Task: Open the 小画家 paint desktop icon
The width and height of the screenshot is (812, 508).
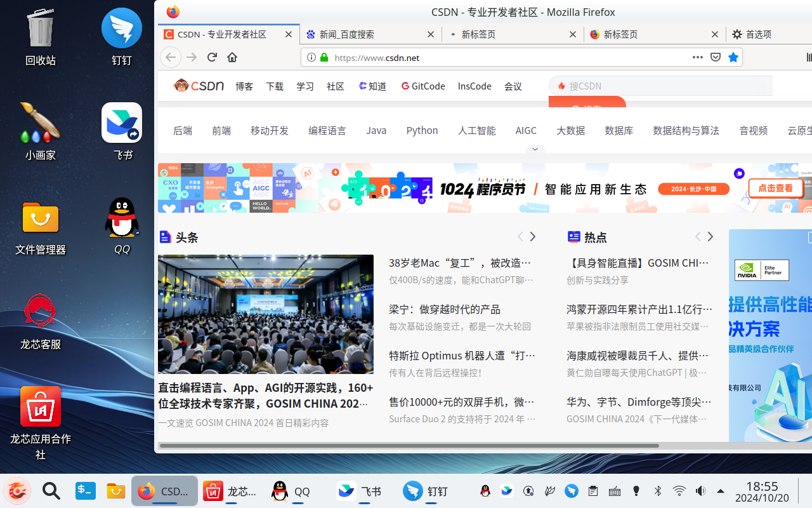Action: 41,131
